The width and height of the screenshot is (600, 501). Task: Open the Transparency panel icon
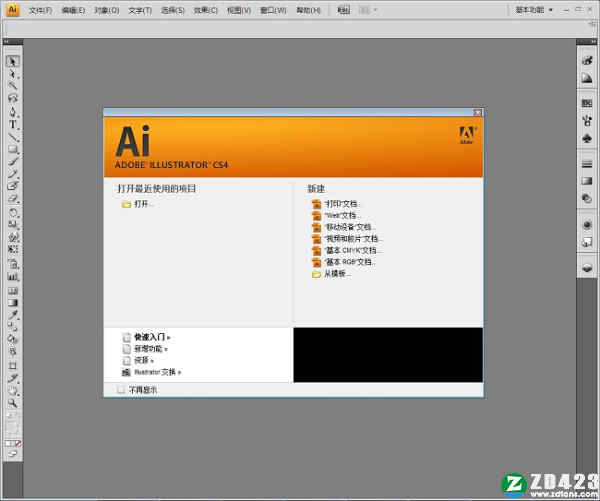click(587, 198)
